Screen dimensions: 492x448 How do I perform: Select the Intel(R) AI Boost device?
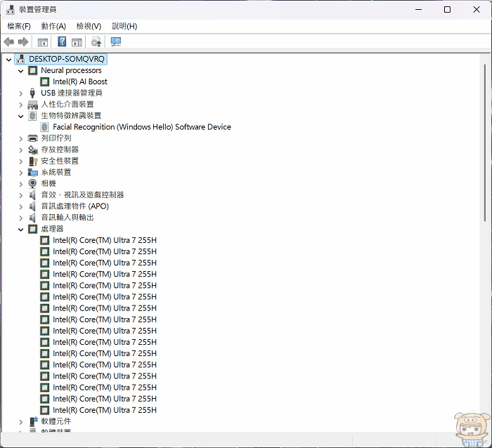coord(79,82)
